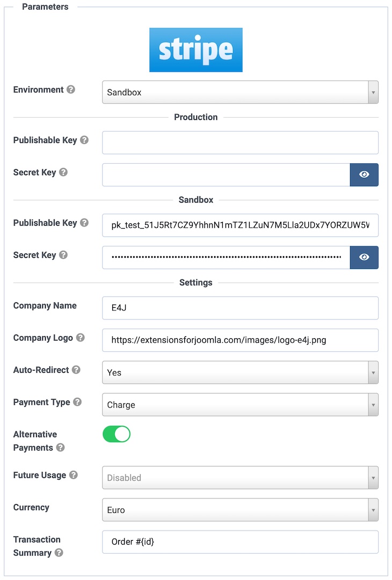The width and height of the screenshot is (392, 580).
Task: Click help icon next to Company Logo
Action: 80,338
